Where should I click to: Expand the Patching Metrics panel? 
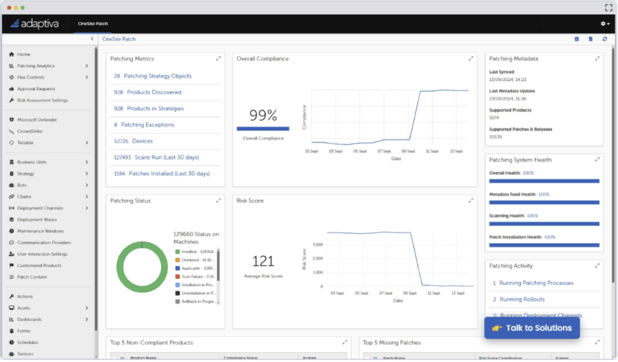[218, 59]
